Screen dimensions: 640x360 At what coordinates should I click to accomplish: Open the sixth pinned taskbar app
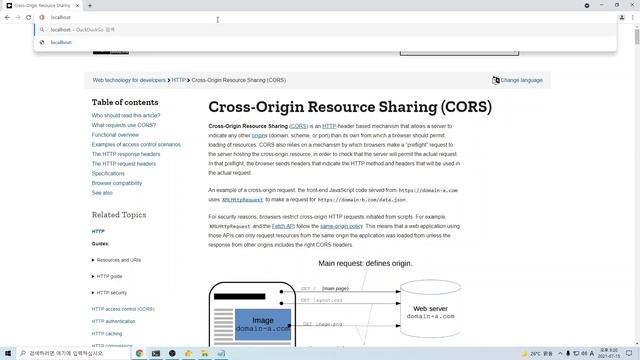point(221,353)
